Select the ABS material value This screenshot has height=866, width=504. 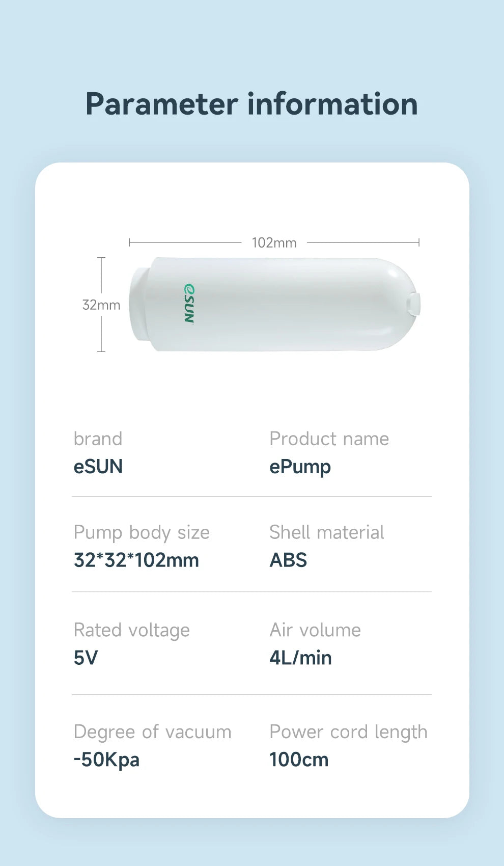point(288,560)
